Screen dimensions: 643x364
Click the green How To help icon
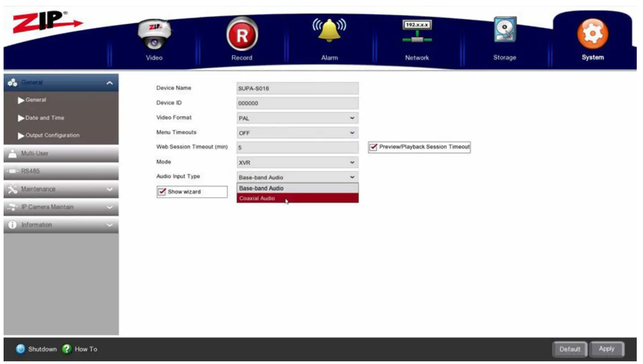tap(67, 349)
